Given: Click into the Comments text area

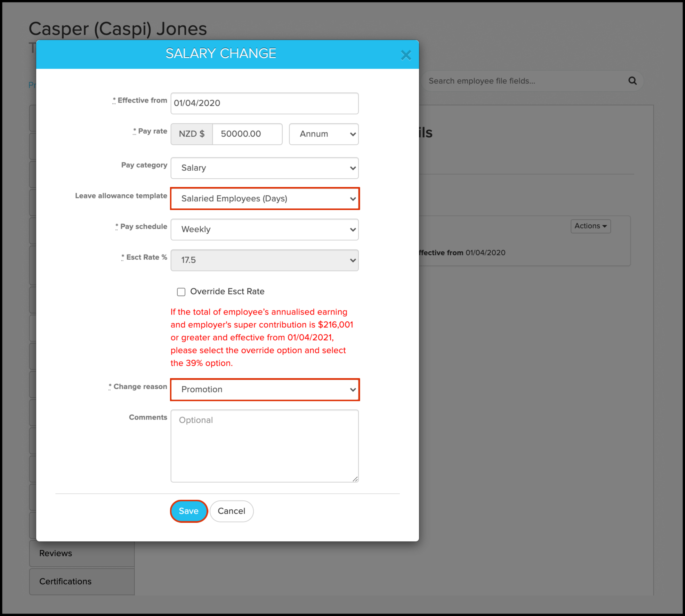Looking at the screenshot, I should 264,446.
